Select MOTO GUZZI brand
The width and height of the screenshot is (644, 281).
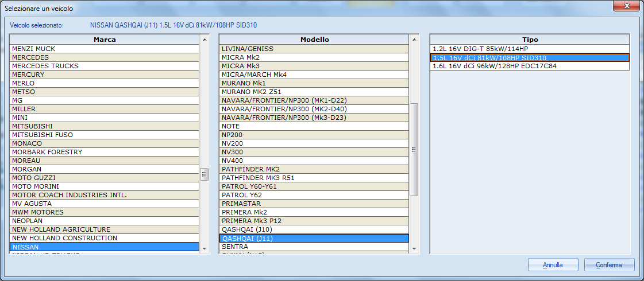coord(105,178)
